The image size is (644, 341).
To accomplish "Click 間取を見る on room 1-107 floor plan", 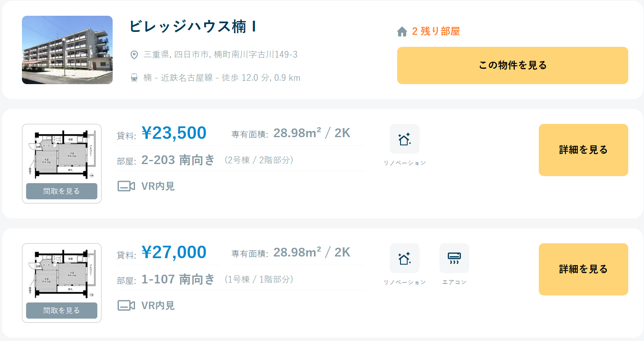I will tap(62, 310).
